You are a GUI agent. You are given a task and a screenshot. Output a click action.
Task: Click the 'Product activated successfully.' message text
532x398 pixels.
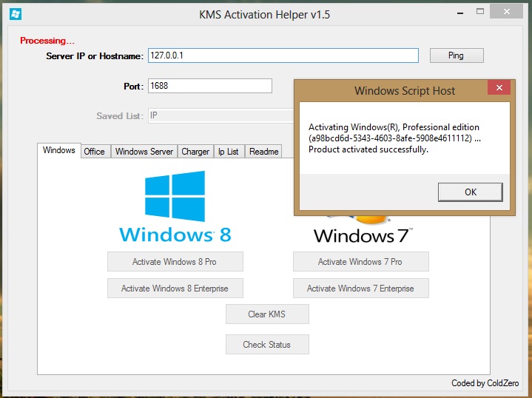tap(368, 149)
